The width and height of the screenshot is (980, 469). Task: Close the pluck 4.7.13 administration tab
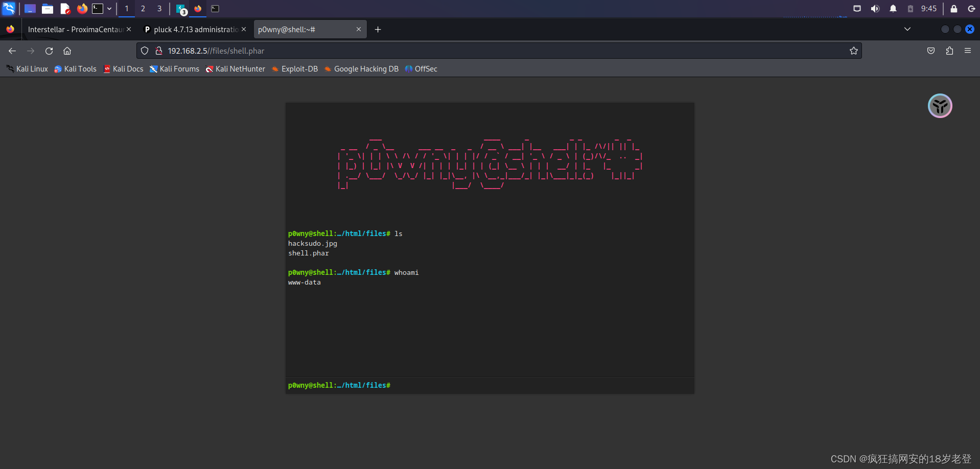244,29
